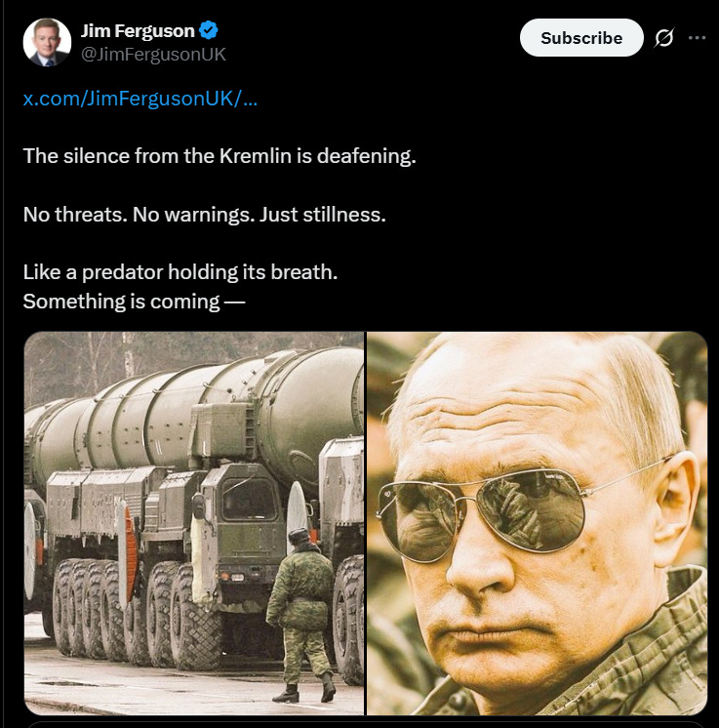Subscribe to Jim Ferguson
This screenshot has height=728, width=719.
click(x=581, y=38)
